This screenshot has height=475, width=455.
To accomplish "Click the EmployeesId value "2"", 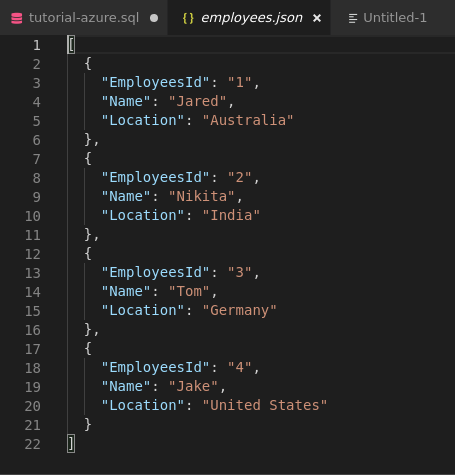I will pyautogui.click(x=239, y=177).
